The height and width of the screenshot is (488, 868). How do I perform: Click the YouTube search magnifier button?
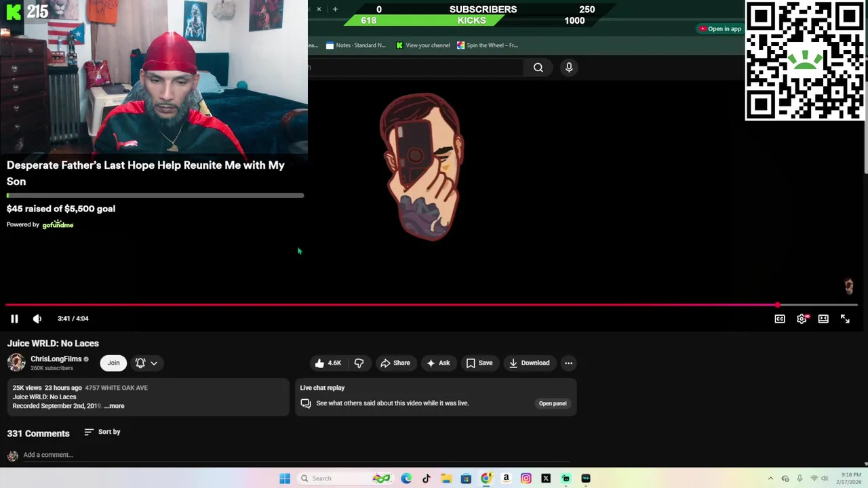point(538,67)
